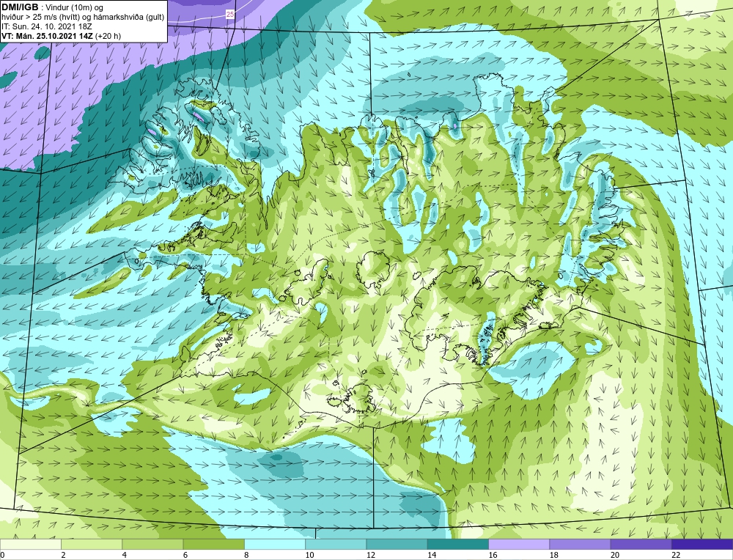This screenshot has height=560, width=733.
Task: Click the '25' contour label near the top
Action: click(230, 15)
